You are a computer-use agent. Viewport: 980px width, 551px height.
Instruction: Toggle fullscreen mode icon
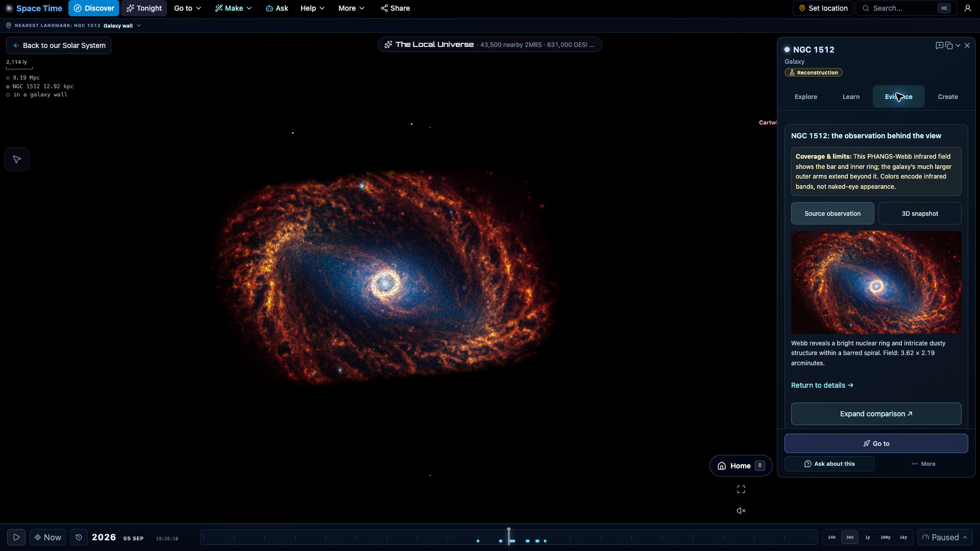point(741,489)
